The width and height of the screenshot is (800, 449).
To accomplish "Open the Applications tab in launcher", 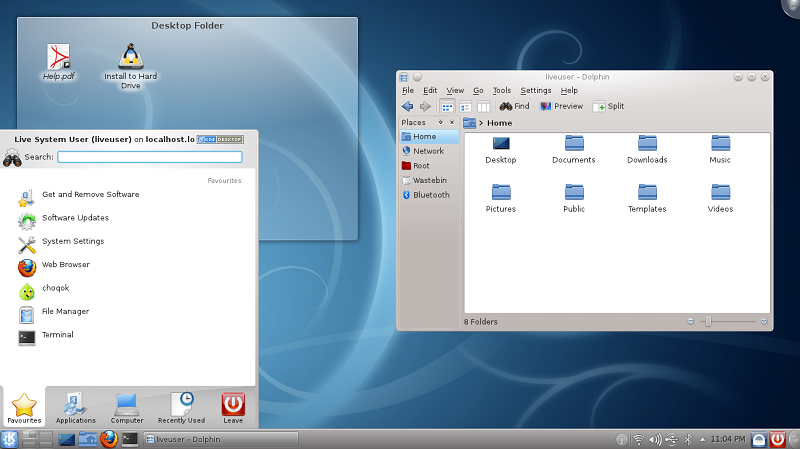I will [76, 405].
